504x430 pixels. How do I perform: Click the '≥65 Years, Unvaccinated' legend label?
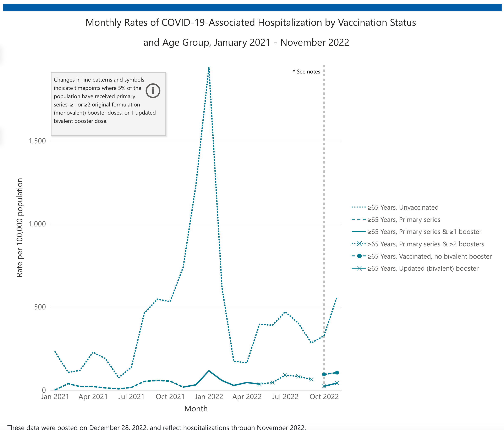tap(403, 208)
